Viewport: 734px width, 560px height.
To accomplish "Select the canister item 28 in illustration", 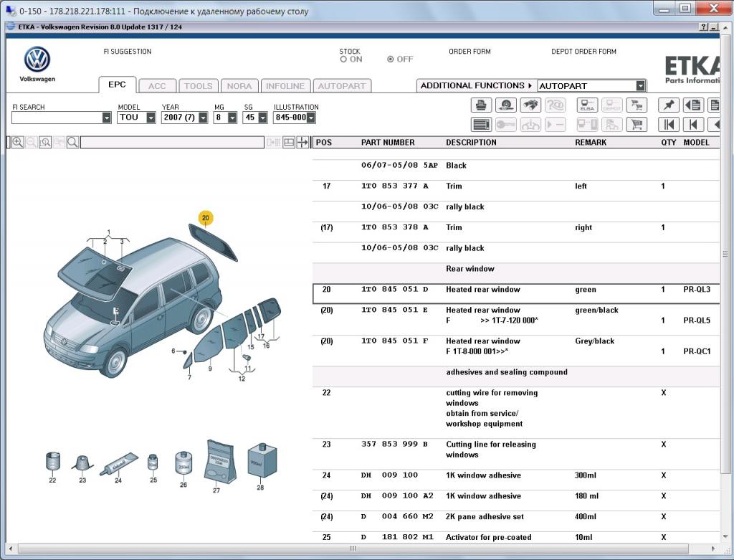I will click(x=261, y=461).
